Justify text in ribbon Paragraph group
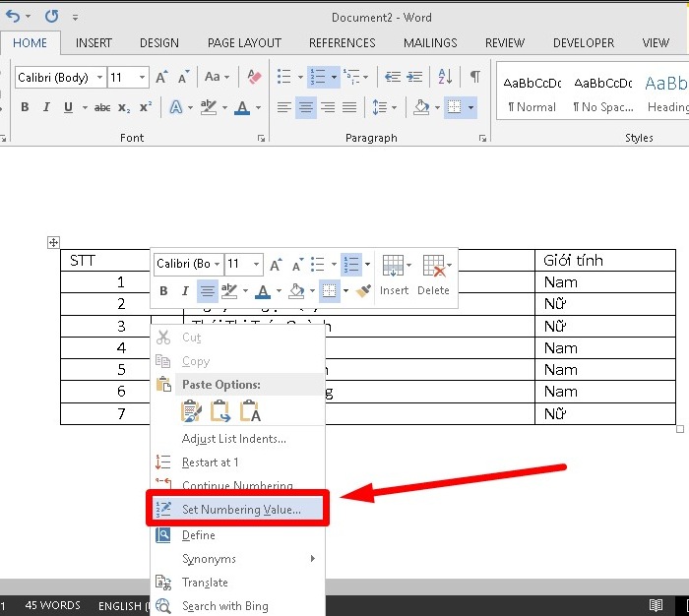Viewport: 689px width, 616px height. click(x=349, y=107)
